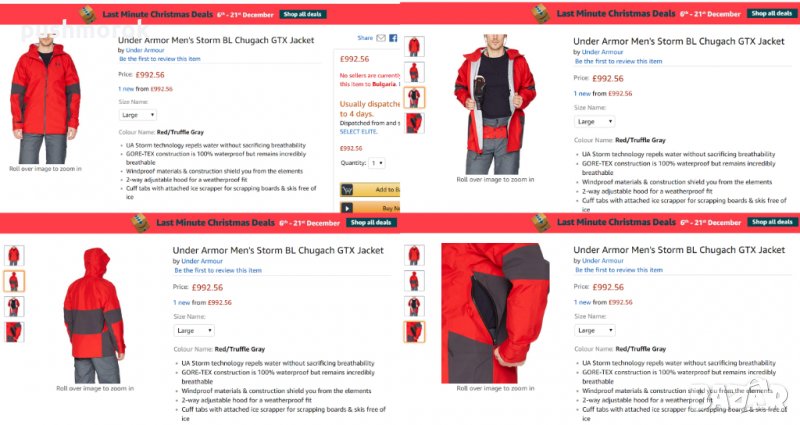Select the back-view hood thumbnail in the back-view listing

pyautogui.click(x=14, y=281)
